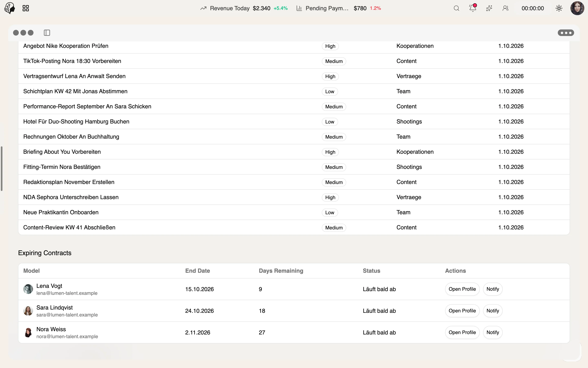Click High badge for Vertragsentwurf Lena row
This screenshot has height=368, width=588.
coord(330,76)
